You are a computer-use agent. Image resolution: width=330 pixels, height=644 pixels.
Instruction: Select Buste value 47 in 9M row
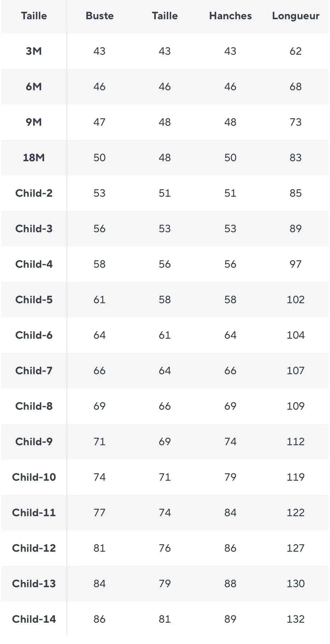100,122
